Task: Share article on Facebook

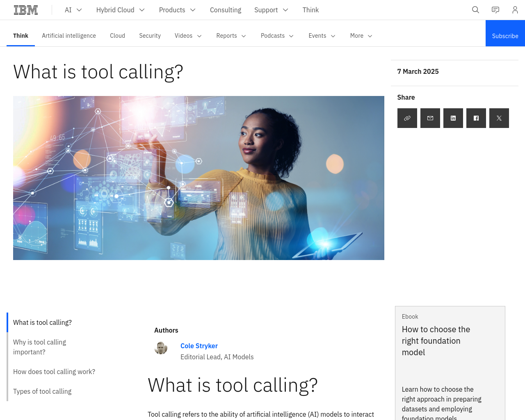Action: [x=476, y=118]
